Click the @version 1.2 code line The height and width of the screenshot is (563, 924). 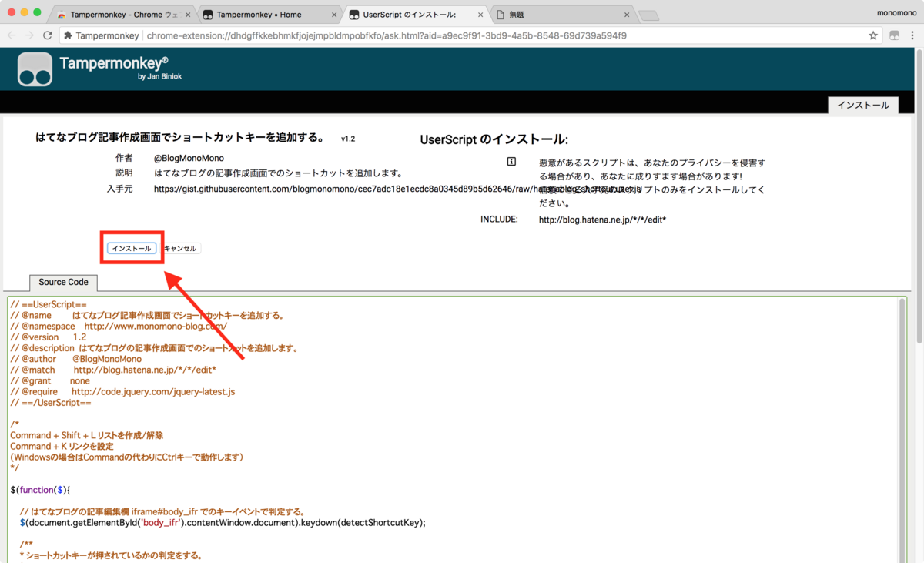coord(49,337)
